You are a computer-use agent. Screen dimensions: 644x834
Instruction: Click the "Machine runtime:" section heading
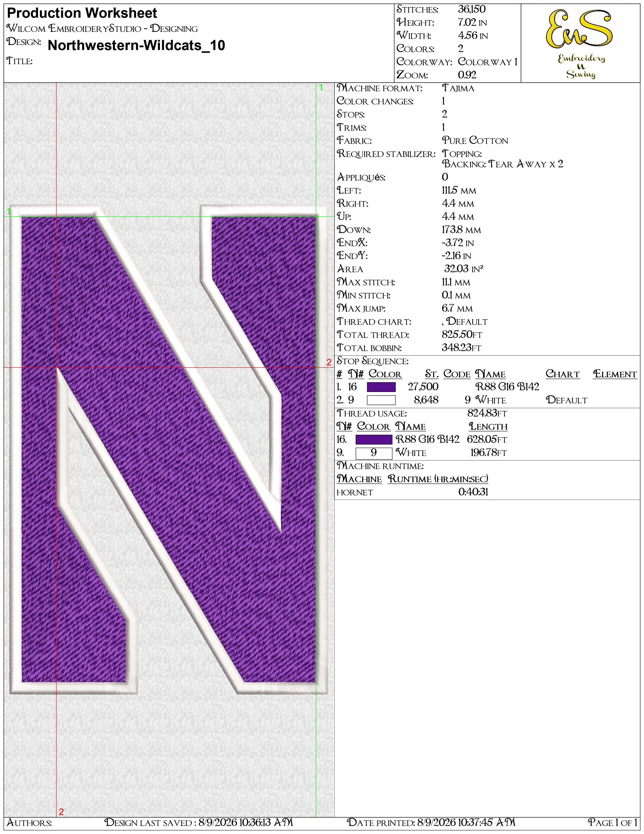coord(380,466)
